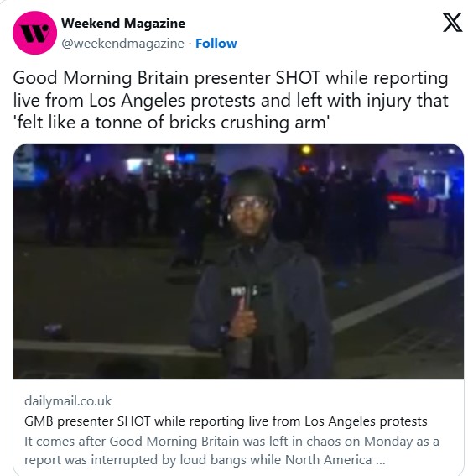Open the dailymail.co.uk source link
This screenshot has width=468, height=476.
click(x=68, y=401)
